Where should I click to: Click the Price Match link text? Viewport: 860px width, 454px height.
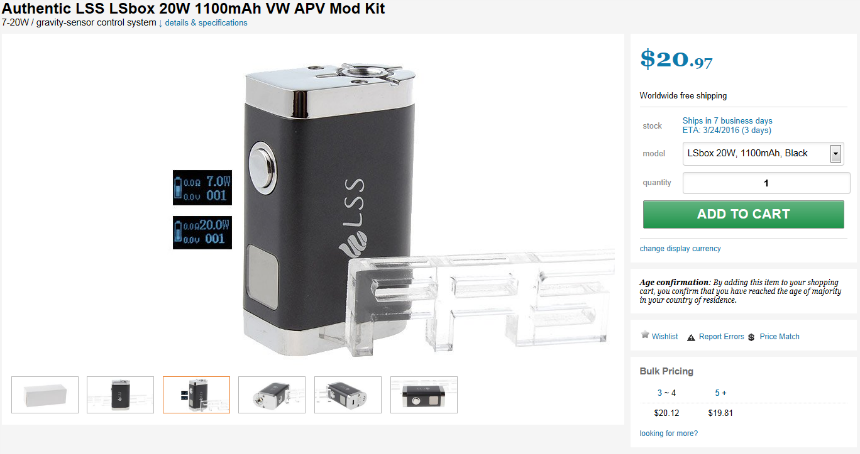click(x=779, y=337)
